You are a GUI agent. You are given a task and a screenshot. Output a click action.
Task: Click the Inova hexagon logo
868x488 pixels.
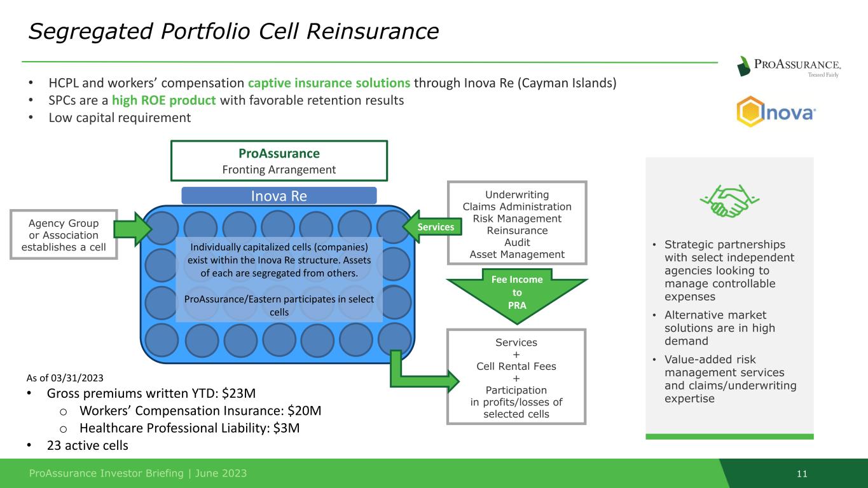(776, 112)
